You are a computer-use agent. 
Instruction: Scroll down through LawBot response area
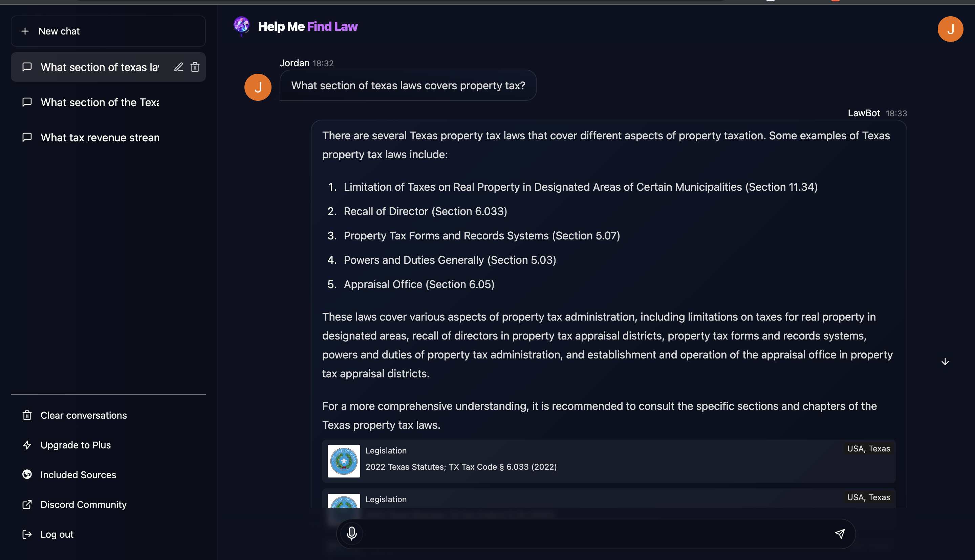pos(945,361)
